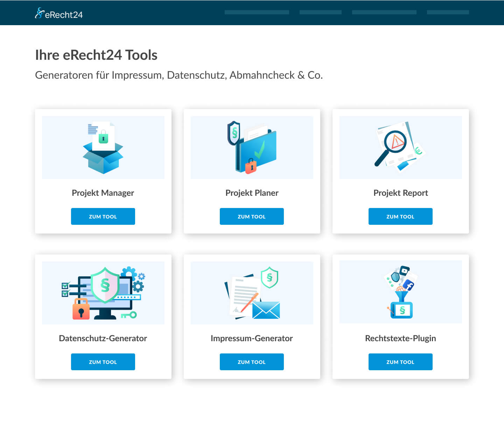
Task: Select the second placeholder item in header navigation
Action: pyautogui.click(x=320, y=12)
